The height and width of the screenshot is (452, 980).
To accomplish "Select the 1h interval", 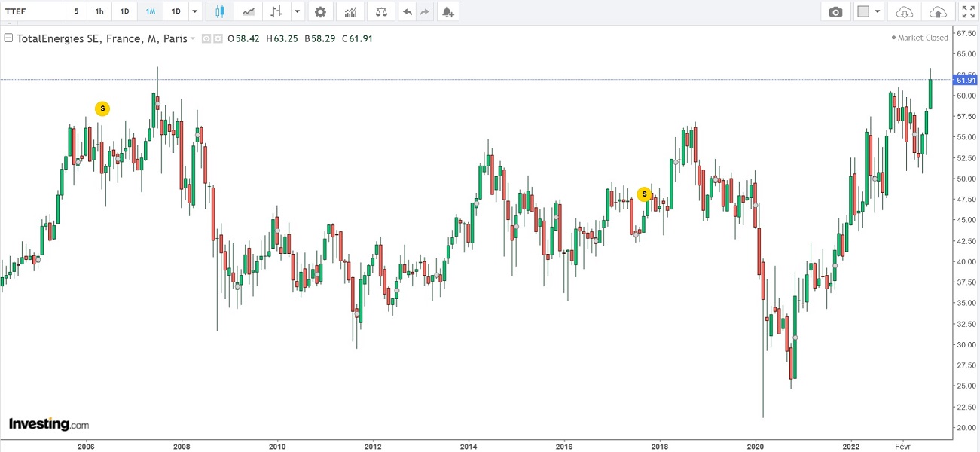I will pyautogui.click(x=99, y=12).
